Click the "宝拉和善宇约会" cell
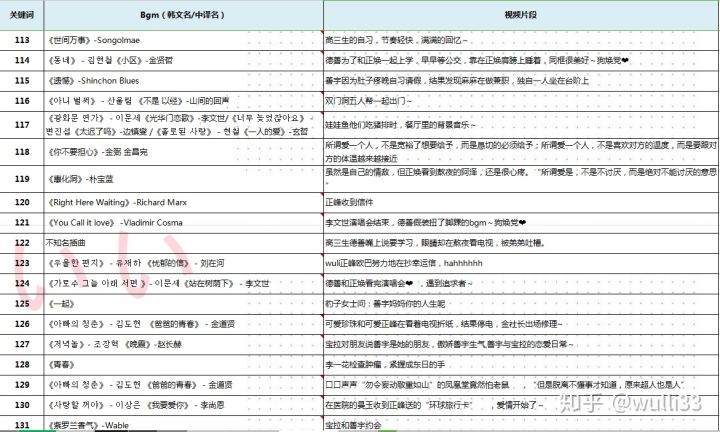This screenshot has height=432, width=720. point(521,425)
